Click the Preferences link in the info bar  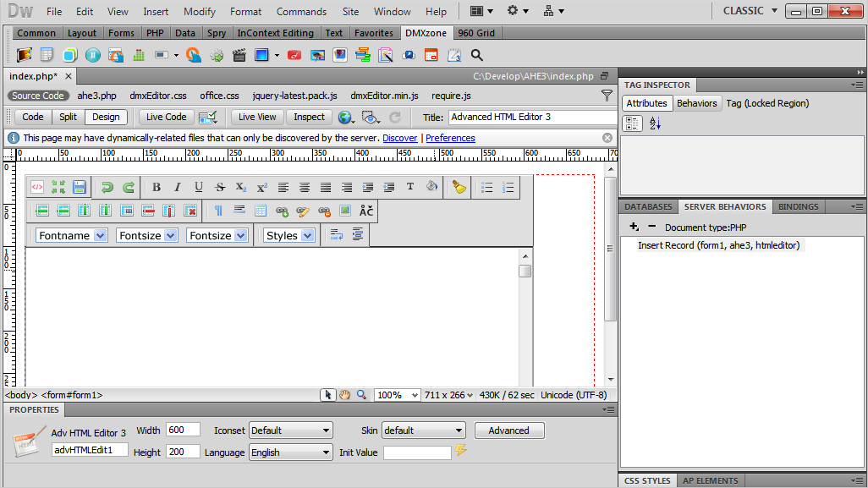click(x=450, y=138)
